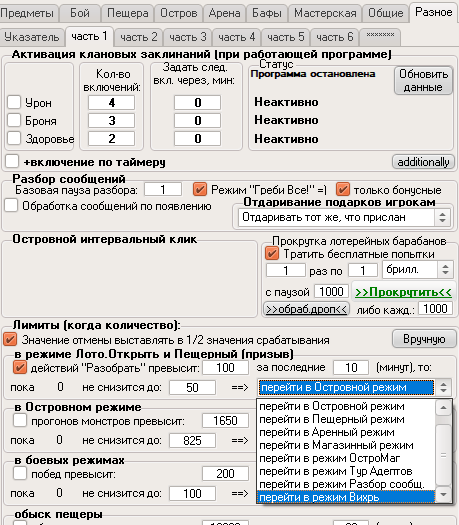Open the часть 4 sub-tab

237,37
